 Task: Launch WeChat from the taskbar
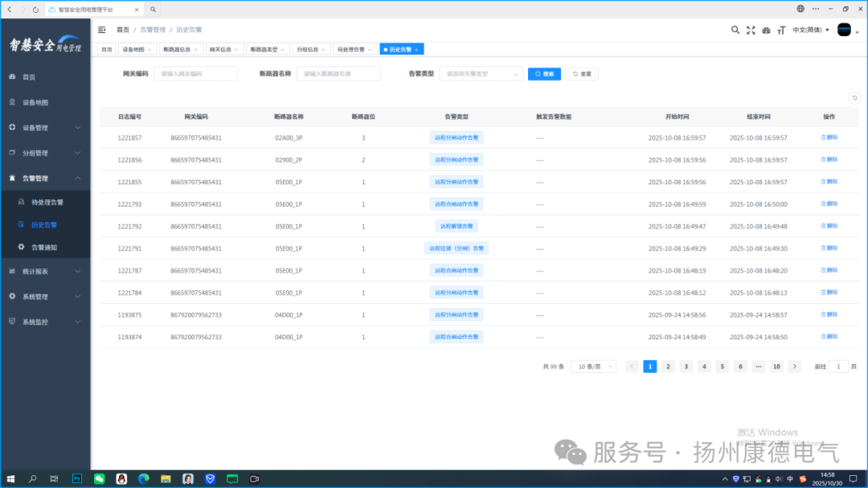point(99,478)
